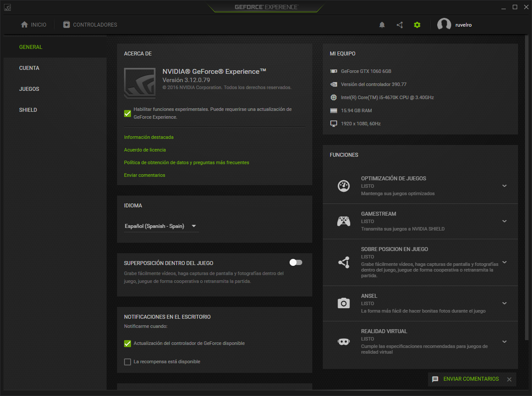Open the Acuerdo de licencia link
This screenshot has width=532, height=396.
(x=145, y=150)
